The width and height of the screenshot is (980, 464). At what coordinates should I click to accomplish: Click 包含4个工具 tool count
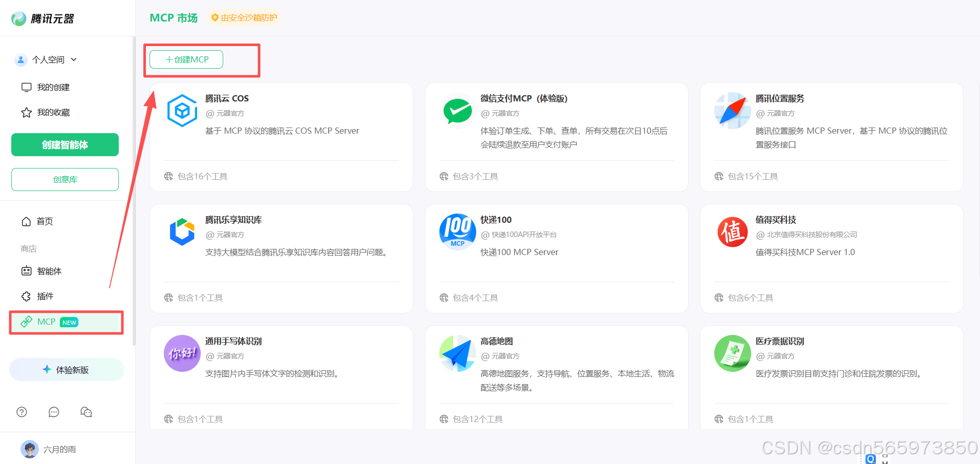click(476, 298)
